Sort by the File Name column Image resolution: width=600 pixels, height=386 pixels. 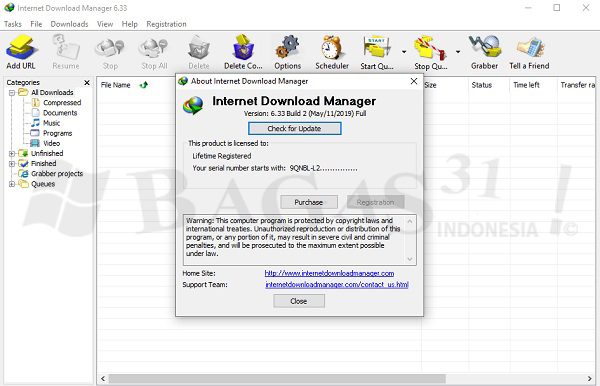pyautogui.click(x=116, y=85)
